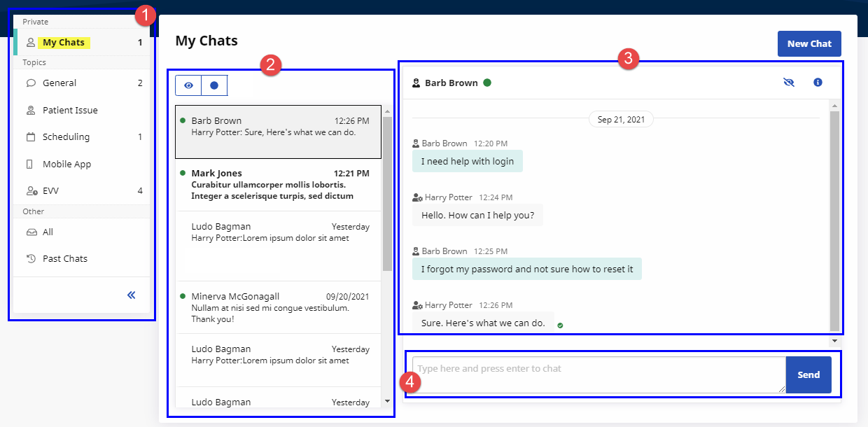Viewport: 868px width, 427px height.
Task: Click the Scheduling calendar icon
Action: coord(31,137)
